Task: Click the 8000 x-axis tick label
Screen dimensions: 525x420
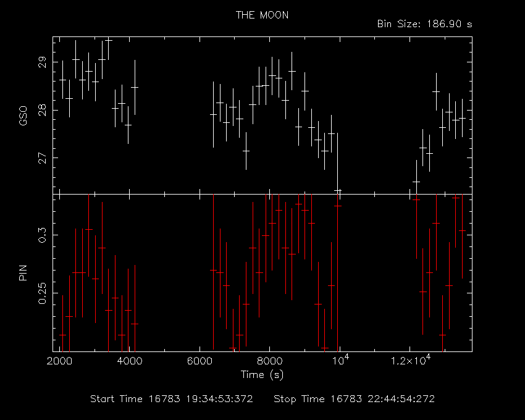Action: pos(270,361)
